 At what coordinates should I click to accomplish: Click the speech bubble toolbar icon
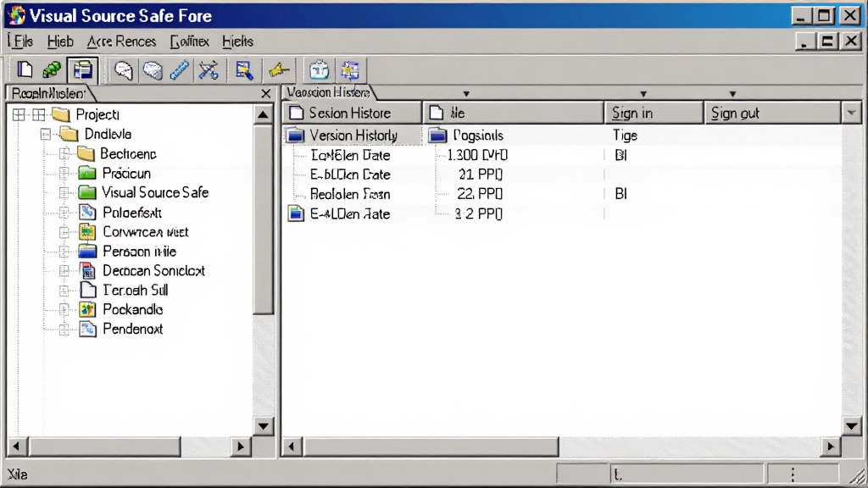pos(124,70)
